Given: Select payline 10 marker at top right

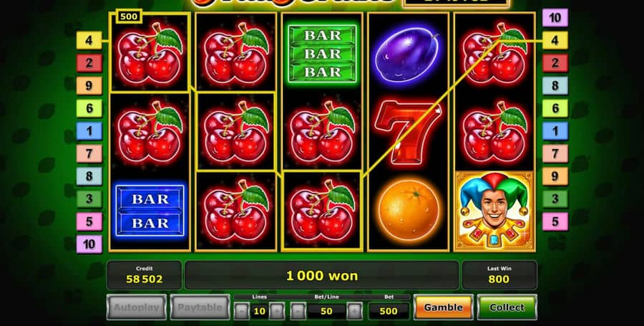Looking at the screenshot, I should click(x=555, y=18).
